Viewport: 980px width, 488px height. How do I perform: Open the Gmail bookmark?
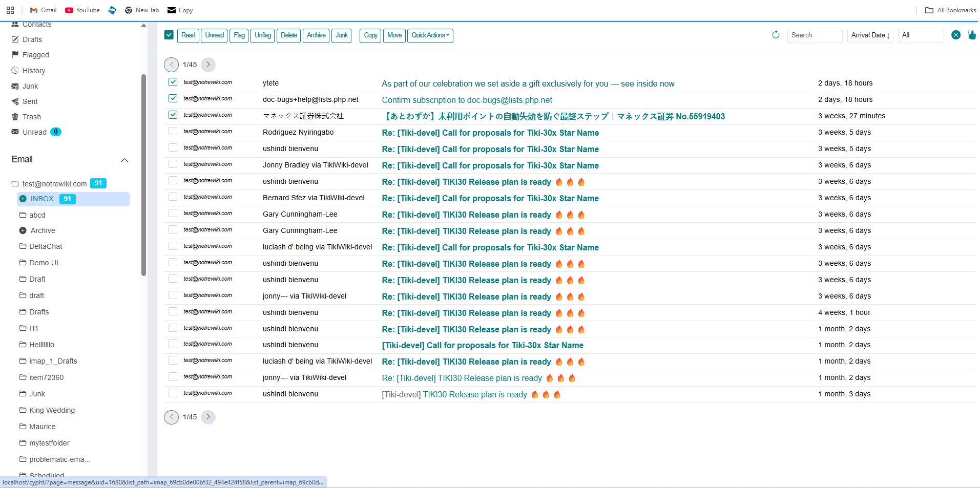pos(43,10)
